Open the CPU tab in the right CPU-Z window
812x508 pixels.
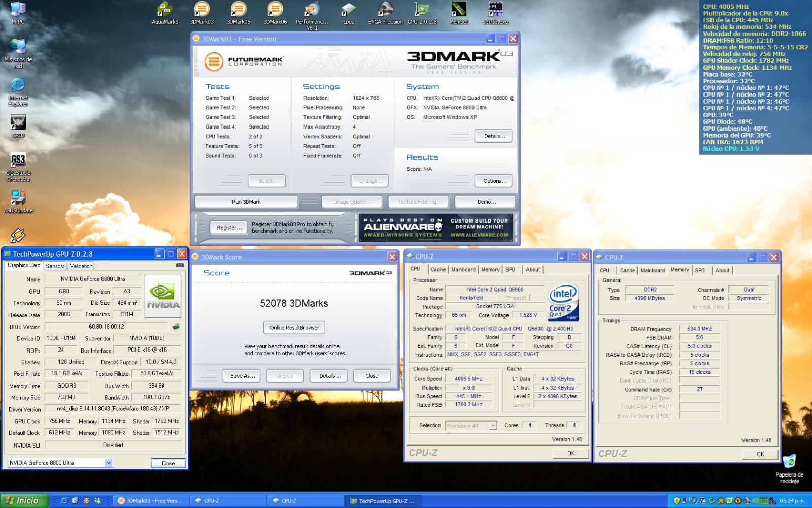click(x=604, y=271)
